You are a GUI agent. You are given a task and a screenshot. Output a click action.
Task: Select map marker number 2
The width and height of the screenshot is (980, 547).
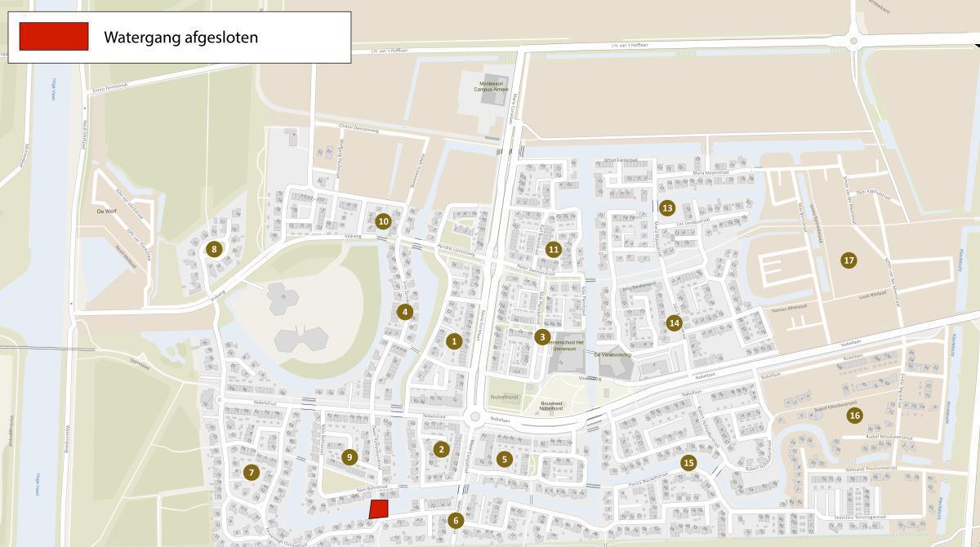tap(441, 449)
